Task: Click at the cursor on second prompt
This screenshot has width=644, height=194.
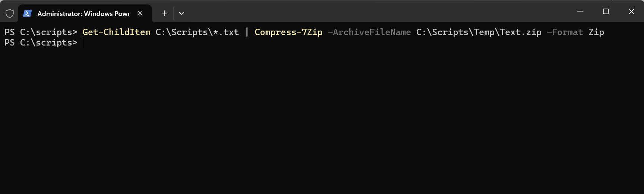Action: [83, 43]
